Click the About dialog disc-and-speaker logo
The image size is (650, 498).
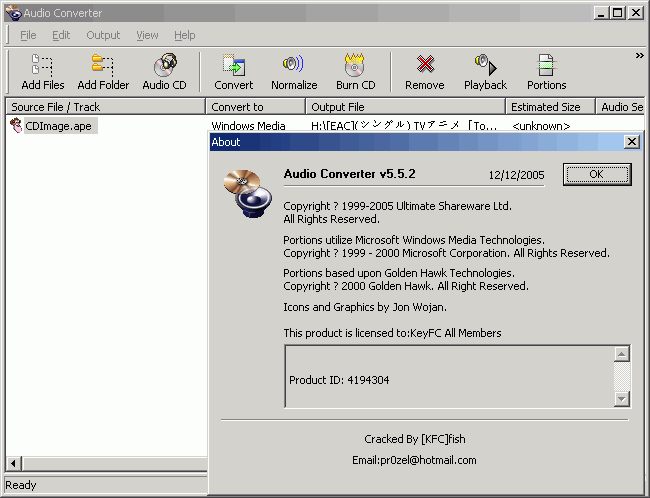[248, 193]
